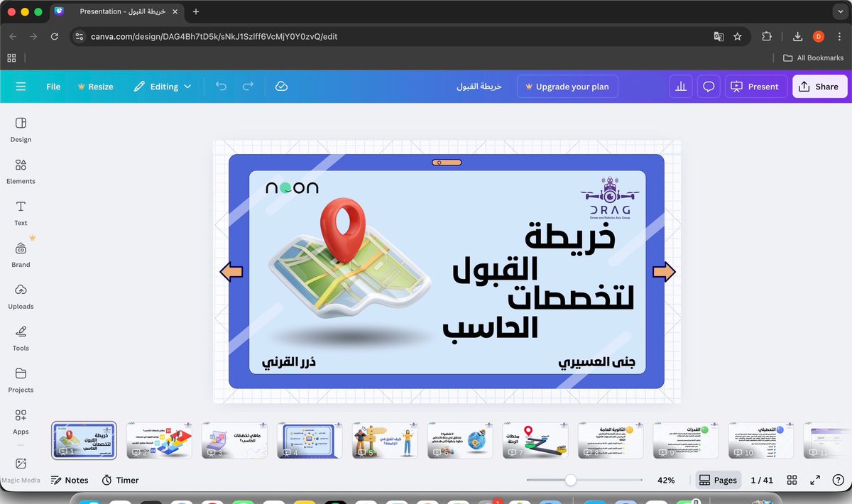
Task: Click Upgrade your plan
Action: pyautogui.click(x=567, y=86)
